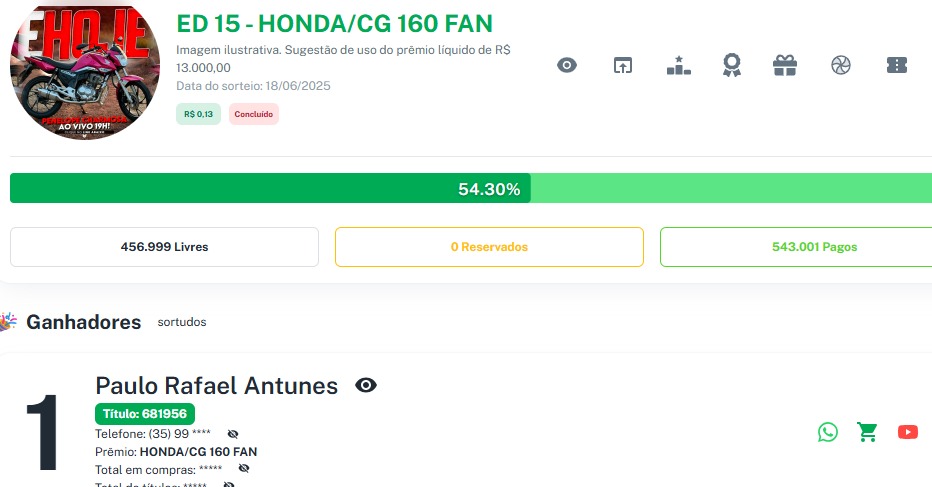Click the ED 15 - HONDA/CG 160 FAN title
Image resolution: width=932 pixels, height=487 pixels.
click(334, 24)
